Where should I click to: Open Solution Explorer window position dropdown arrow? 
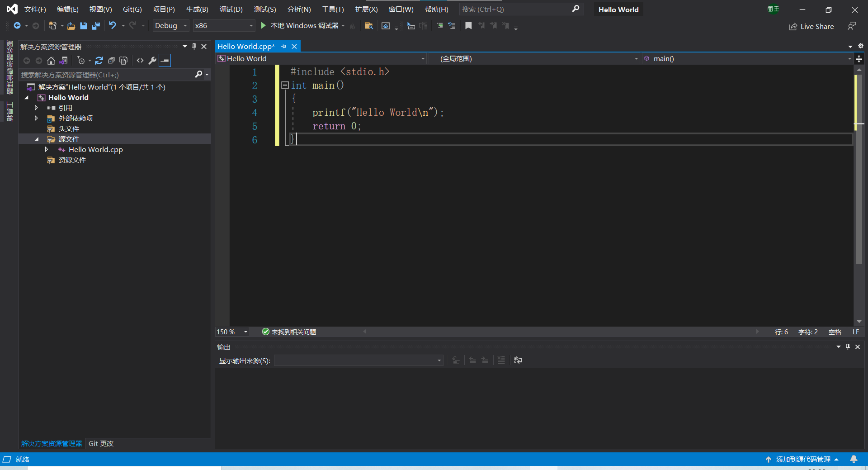[x=185, y=47]
